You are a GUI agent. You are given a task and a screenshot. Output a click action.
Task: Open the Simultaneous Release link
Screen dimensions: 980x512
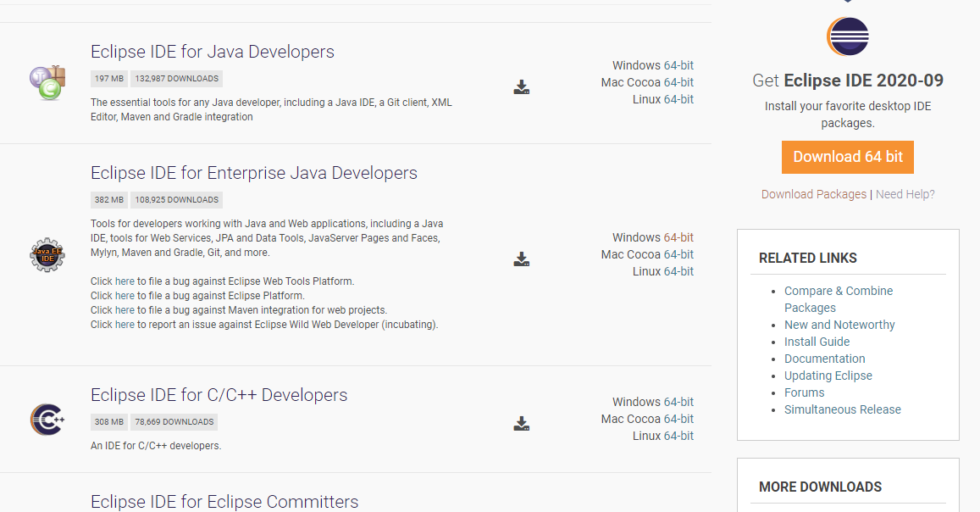tap(843, 409)
